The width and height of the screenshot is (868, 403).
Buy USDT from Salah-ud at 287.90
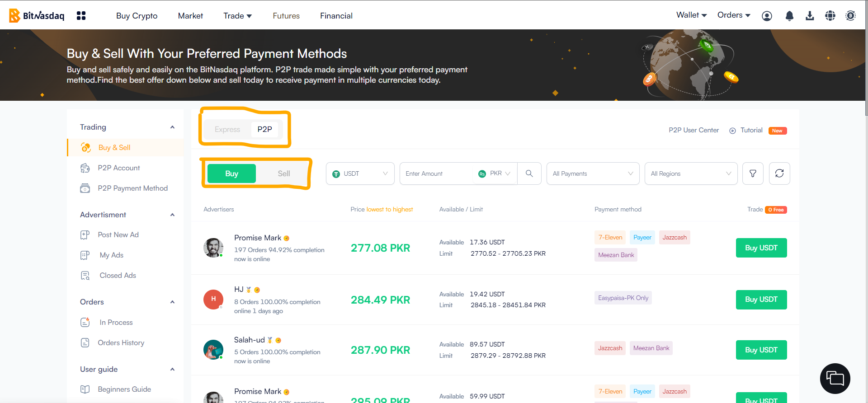pos(761,350)
